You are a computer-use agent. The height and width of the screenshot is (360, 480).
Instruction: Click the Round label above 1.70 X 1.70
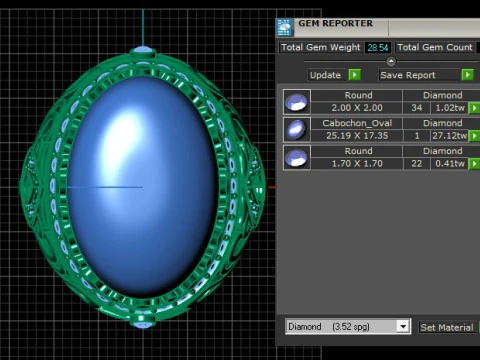[x=357, y=151]
